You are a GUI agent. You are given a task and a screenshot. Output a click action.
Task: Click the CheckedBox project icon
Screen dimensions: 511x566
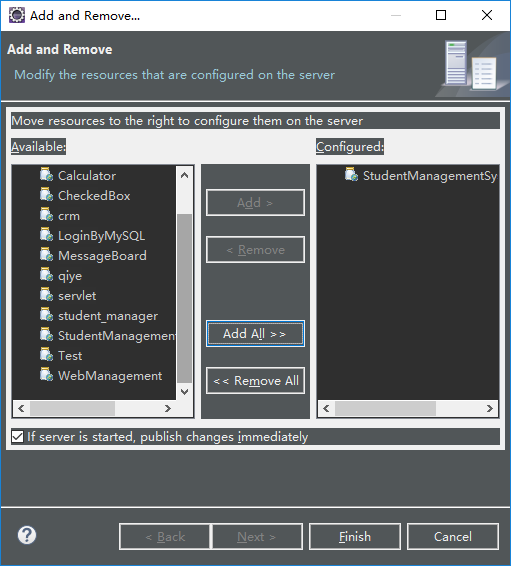point(47,195)
